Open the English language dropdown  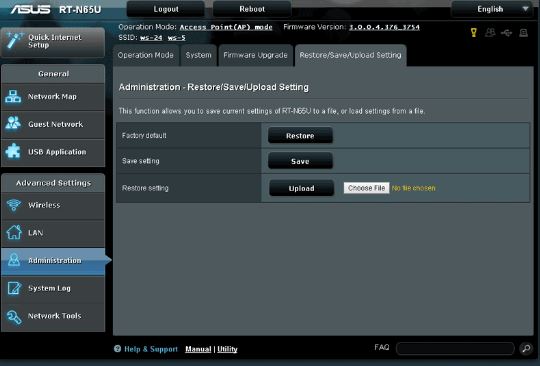pyautogui.click(x=492, y=9)
